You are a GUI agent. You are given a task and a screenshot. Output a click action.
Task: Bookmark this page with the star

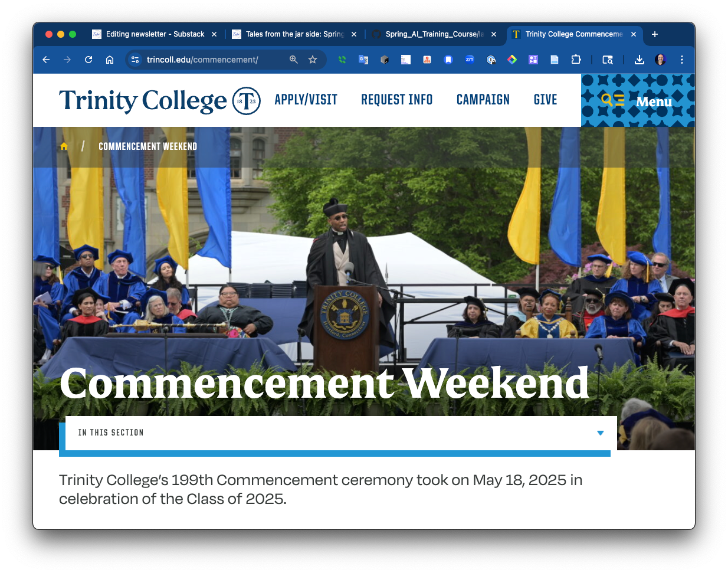point(313,60)
